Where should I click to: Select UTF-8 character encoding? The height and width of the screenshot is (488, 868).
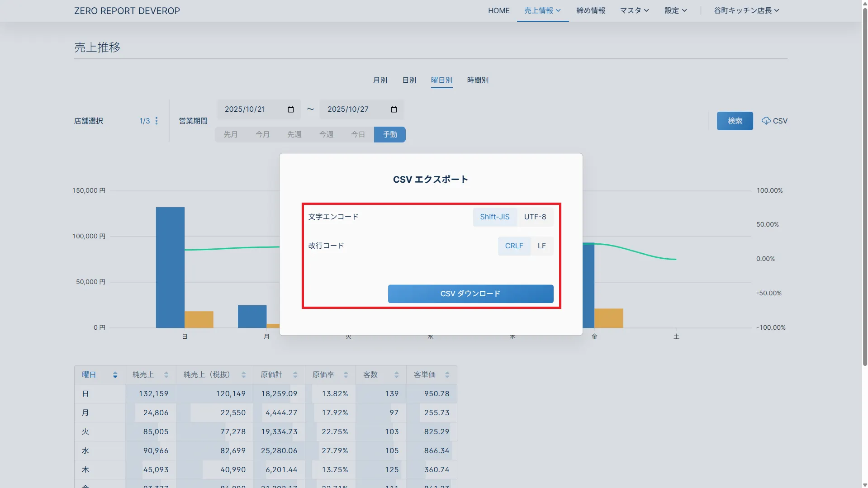tap(535, 217)
